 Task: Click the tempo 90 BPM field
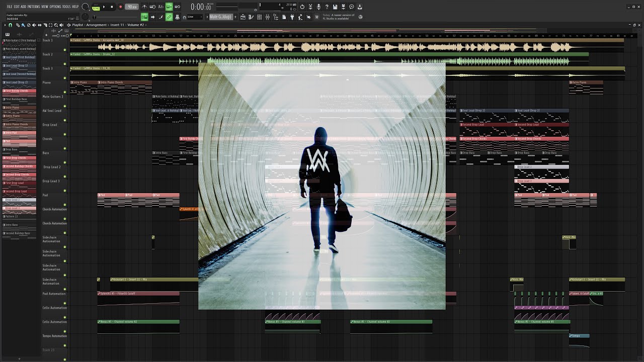coord(132,7)
